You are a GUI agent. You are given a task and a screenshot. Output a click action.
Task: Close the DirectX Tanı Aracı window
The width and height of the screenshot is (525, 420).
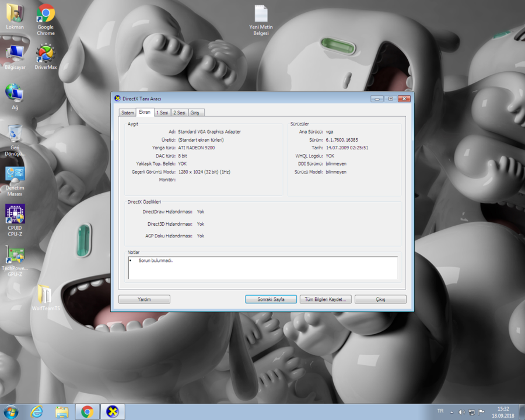(404, 99)
